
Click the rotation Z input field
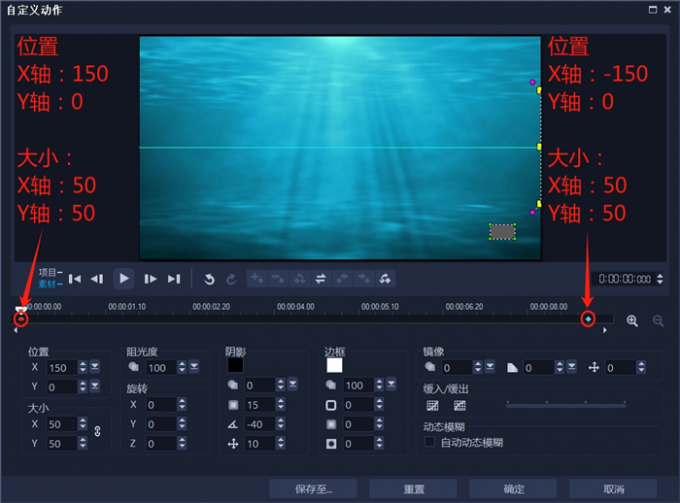pyautogui.click(x=161, y=443)
